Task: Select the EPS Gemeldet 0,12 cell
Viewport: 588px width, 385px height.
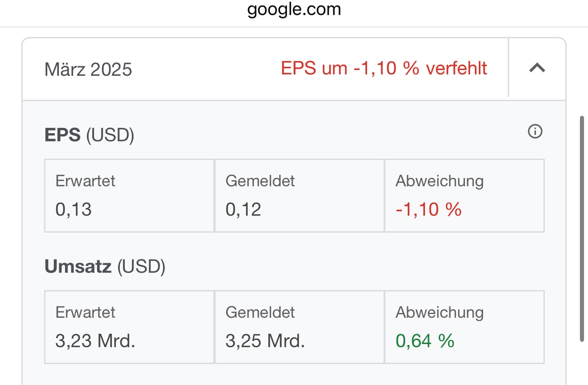Action: [300, 196]
